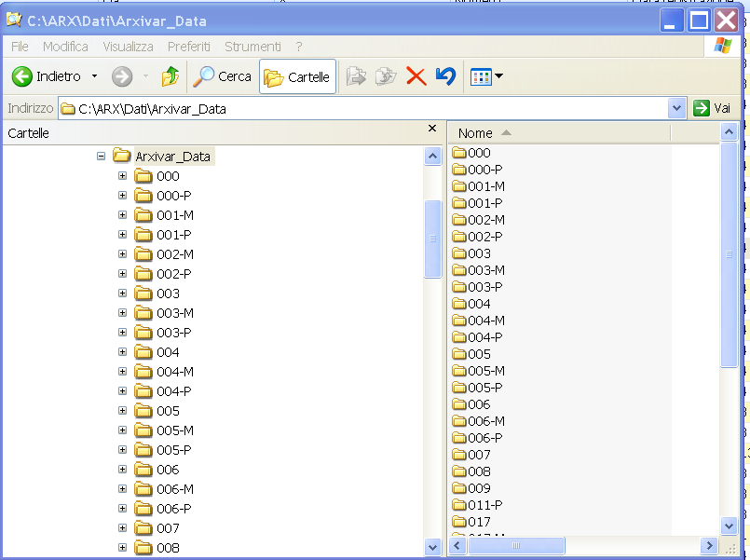Image resolution: width=750 pixels, height=560 pixels.
Task: Click the blue Undo arrow icon
Action: pos(445,76)
